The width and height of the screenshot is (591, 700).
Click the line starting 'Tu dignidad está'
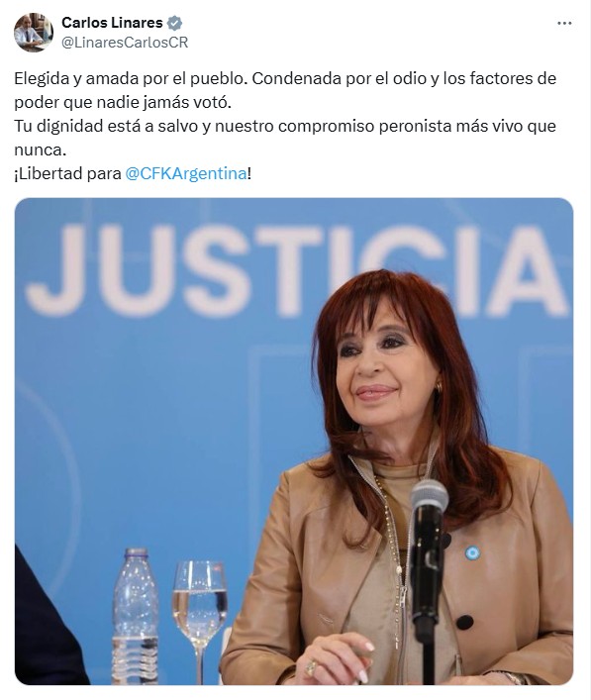285,127
